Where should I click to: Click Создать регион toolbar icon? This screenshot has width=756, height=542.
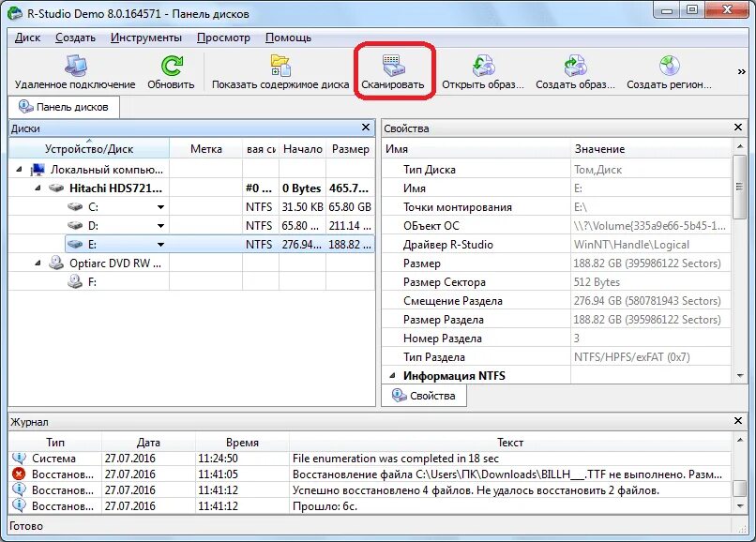669,66
